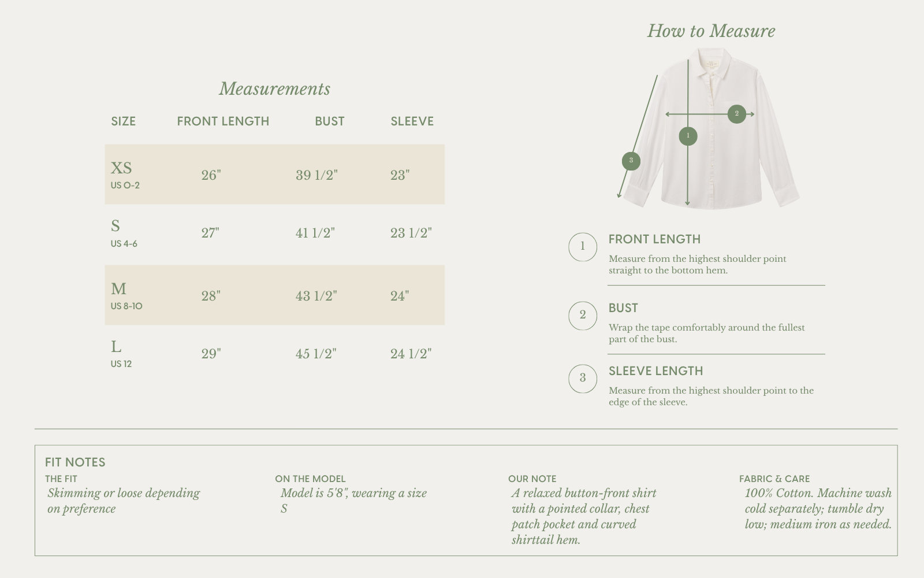Click the white shirt image
Viewport: 924px width, 578px height.
pyautogui.click(x=710, y=128)
